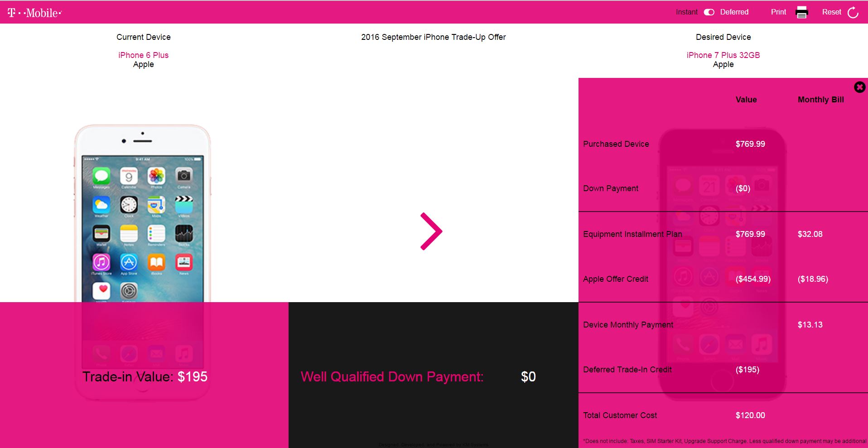Click the Instant label
The height and width of the screenshot is (448, 868).
[686, 12]
